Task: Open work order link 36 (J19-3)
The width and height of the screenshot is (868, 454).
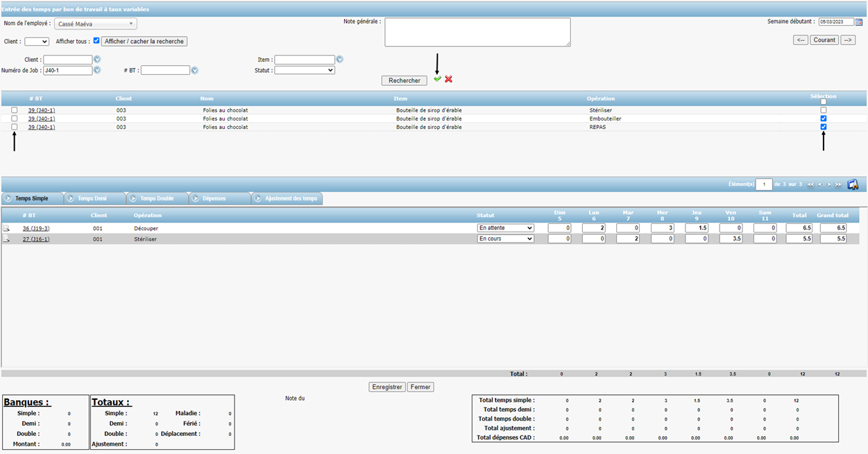Action: 36,228
